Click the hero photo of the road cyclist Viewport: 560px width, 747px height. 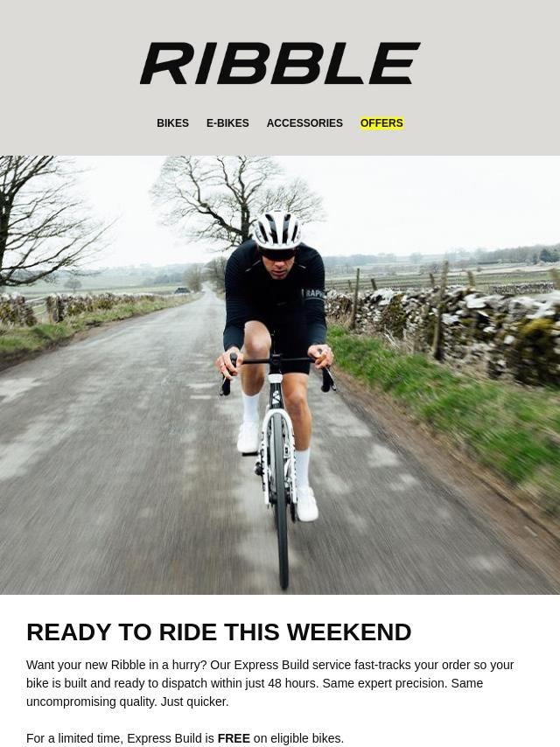pos(280,375)
